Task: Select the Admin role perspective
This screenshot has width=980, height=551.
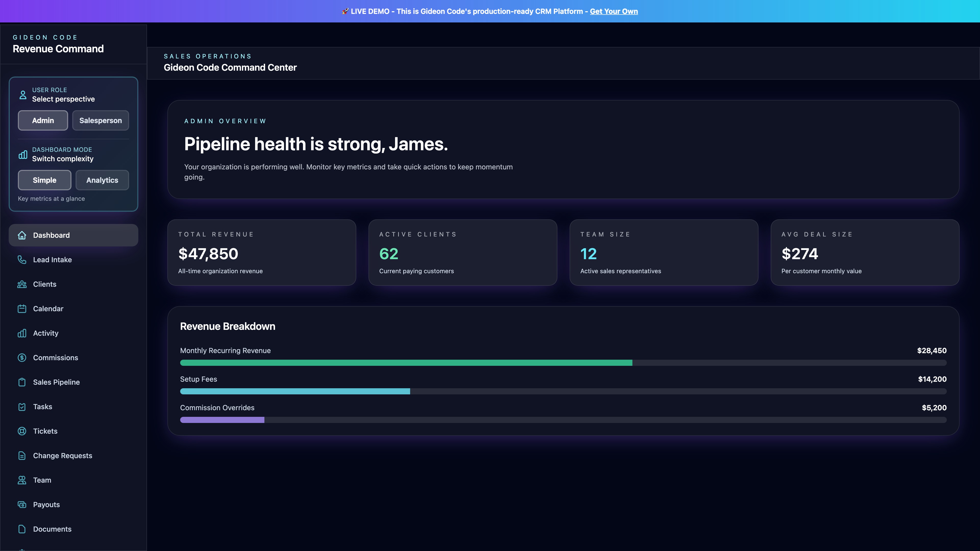Action: [x=43, y=121]
